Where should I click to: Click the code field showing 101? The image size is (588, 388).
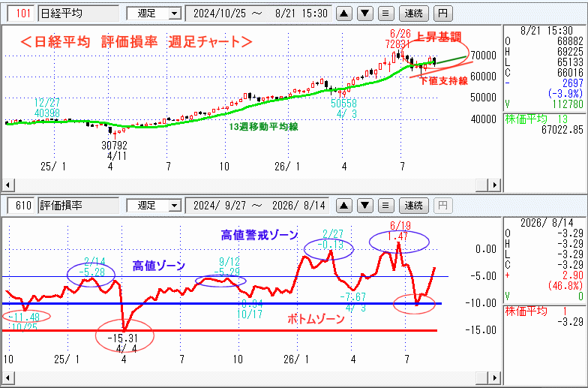tap(22, 14)
